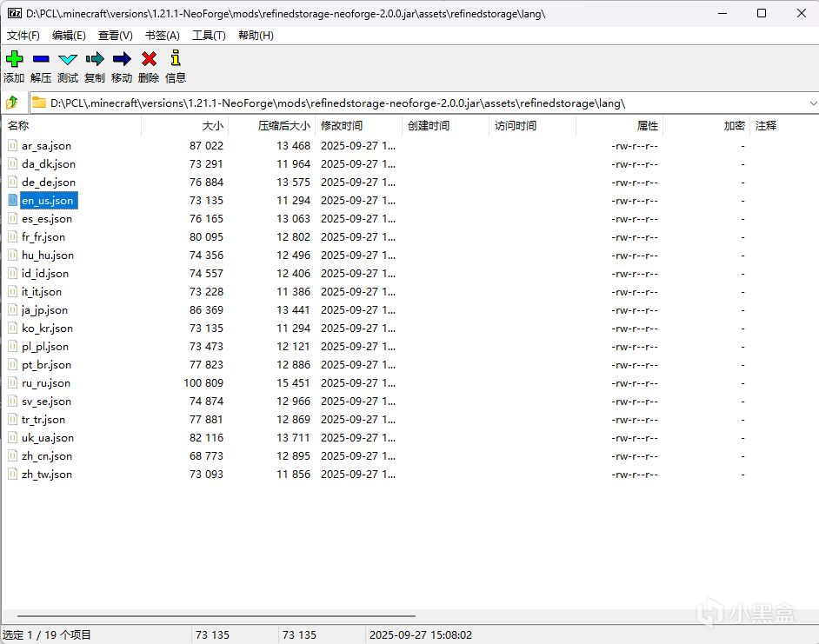The height and width of the screenshot is (644, 819).
Task: Click the file icon of zh_cn.json
Action: coord(12,455)
